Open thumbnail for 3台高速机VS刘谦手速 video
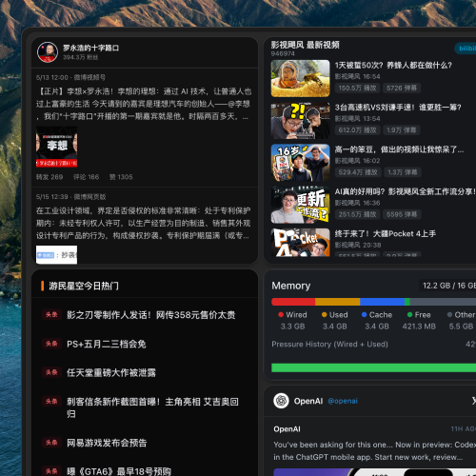 click(x=300, y=121)
